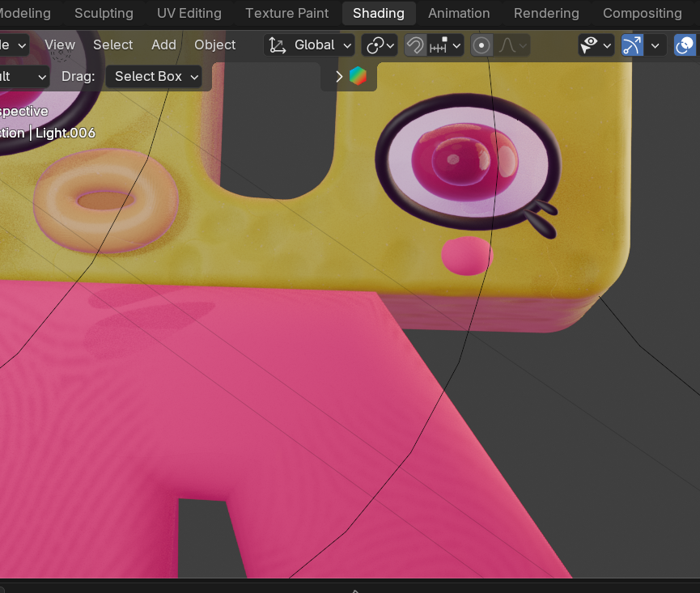Open the tool orientation dropdown ending in 'ult'

click(x=23, y=77)
